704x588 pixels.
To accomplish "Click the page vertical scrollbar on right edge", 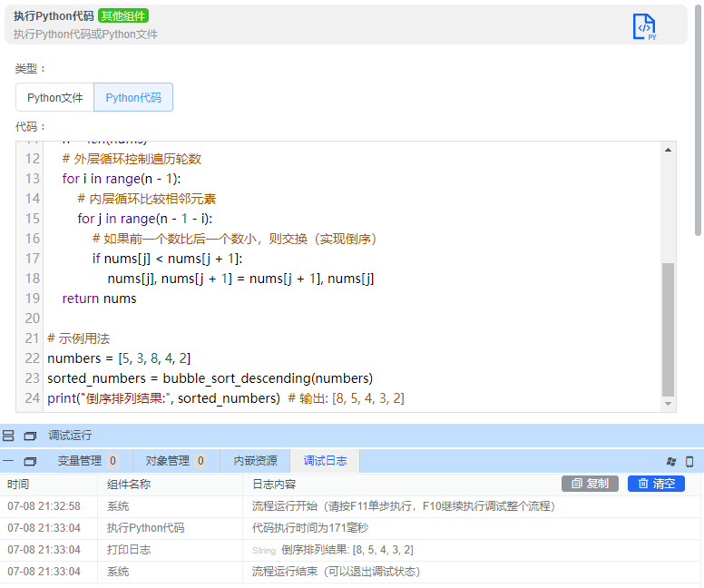I will pyautogui.click(x=699, y=119).
